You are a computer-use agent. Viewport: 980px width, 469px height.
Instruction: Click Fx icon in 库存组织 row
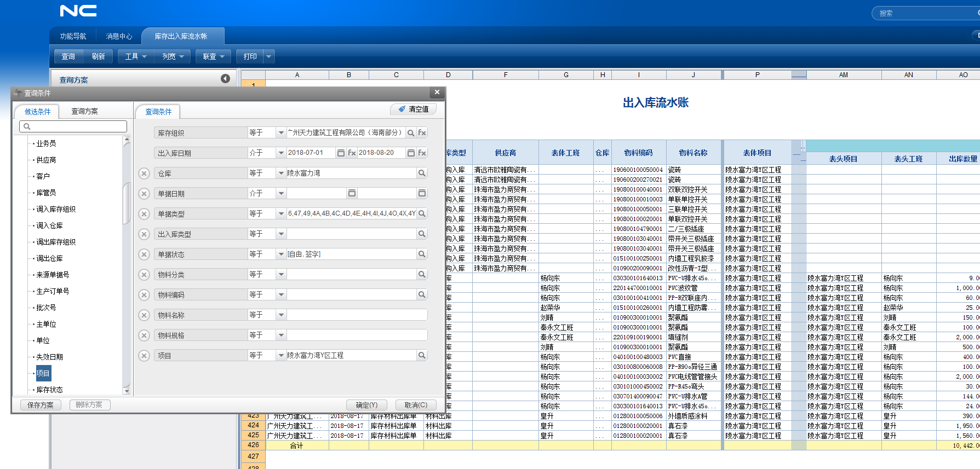tap(422, 132)
